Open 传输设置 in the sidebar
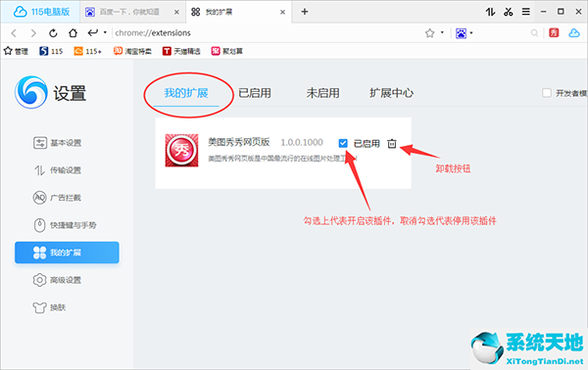 57,170
